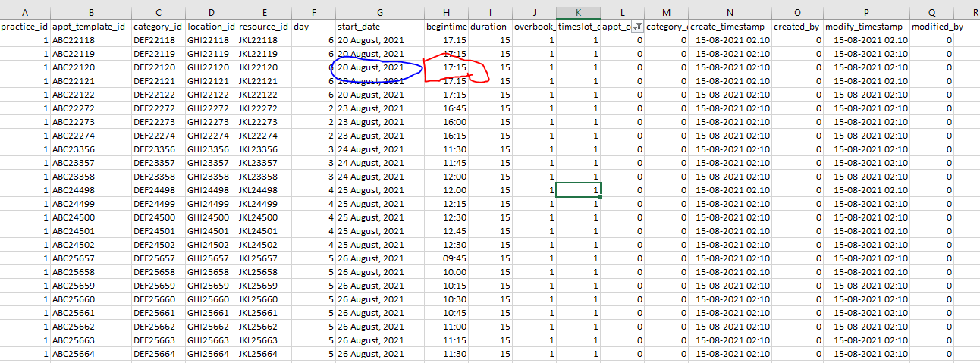The height and width of the screenshot is (363, 980).
Task: Select cell JKL22118
Action: click(x=263, y=40)
